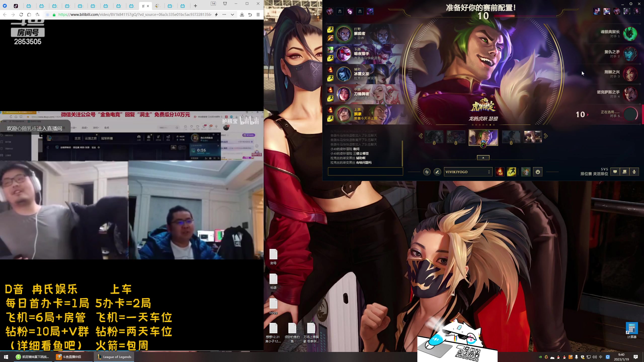Reload the bilibili page

click(21, 15)
